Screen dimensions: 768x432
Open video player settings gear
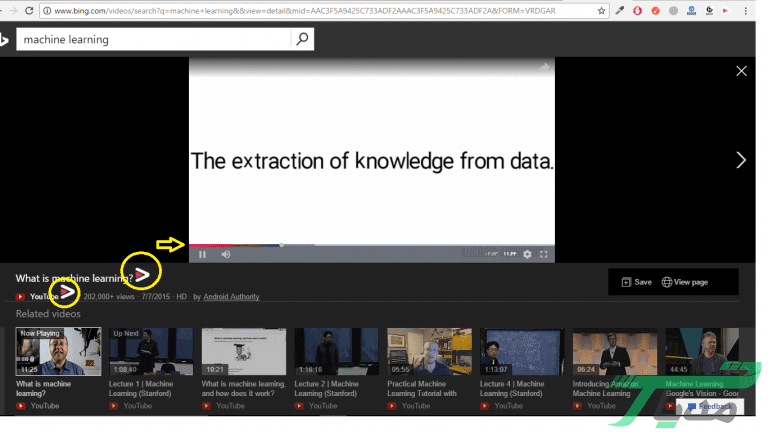pos(527,254)
